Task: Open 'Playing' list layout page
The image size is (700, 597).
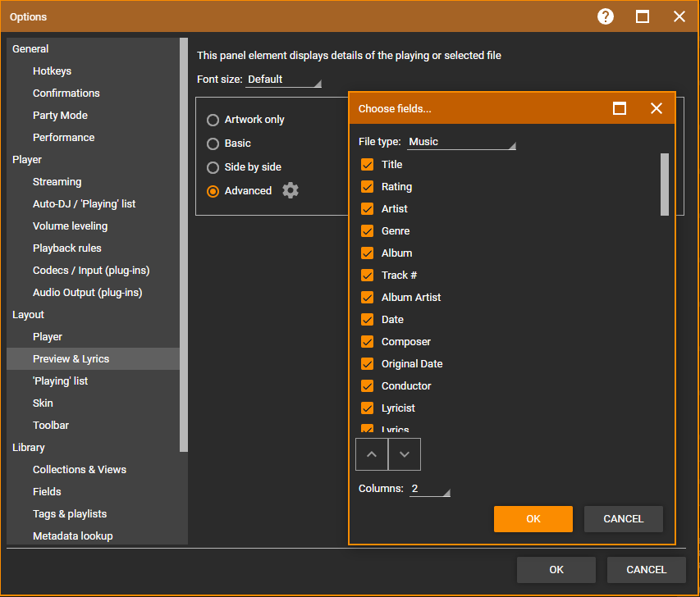Action: pos(60,381)
